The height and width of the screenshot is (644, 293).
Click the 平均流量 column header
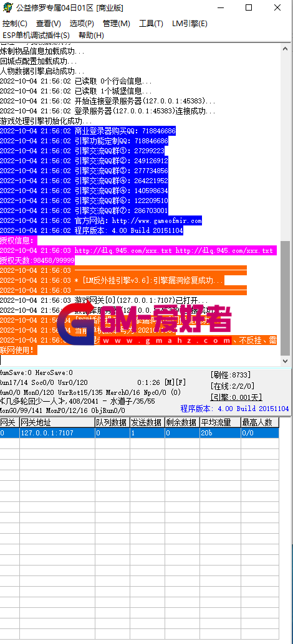(220, 422)
